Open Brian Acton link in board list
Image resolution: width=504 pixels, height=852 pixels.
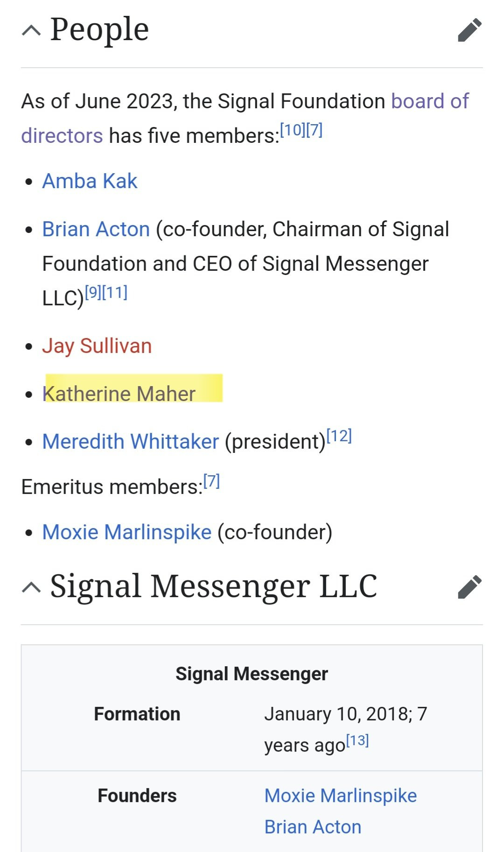coord(96,229)
